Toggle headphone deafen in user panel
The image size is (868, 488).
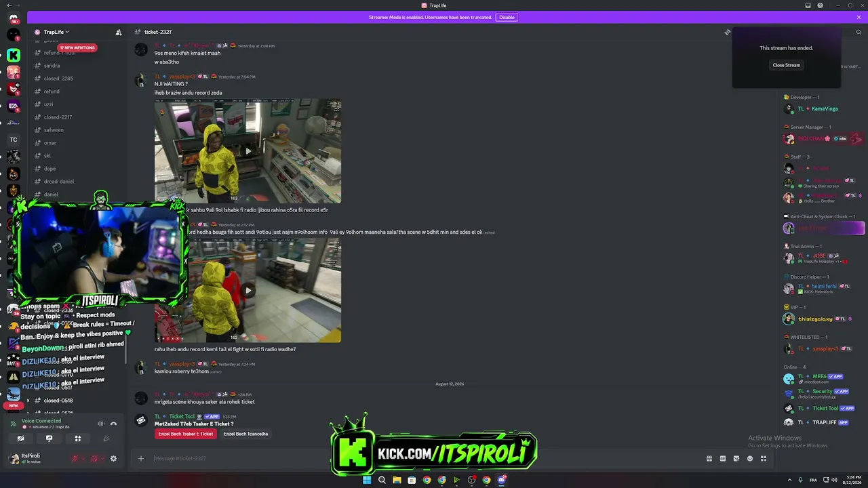point(94,459)
